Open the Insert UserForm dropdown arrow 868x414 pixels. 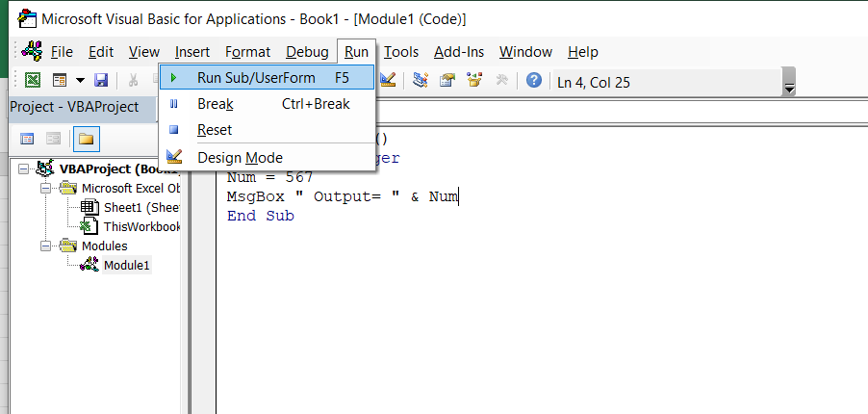click(80, 81)
